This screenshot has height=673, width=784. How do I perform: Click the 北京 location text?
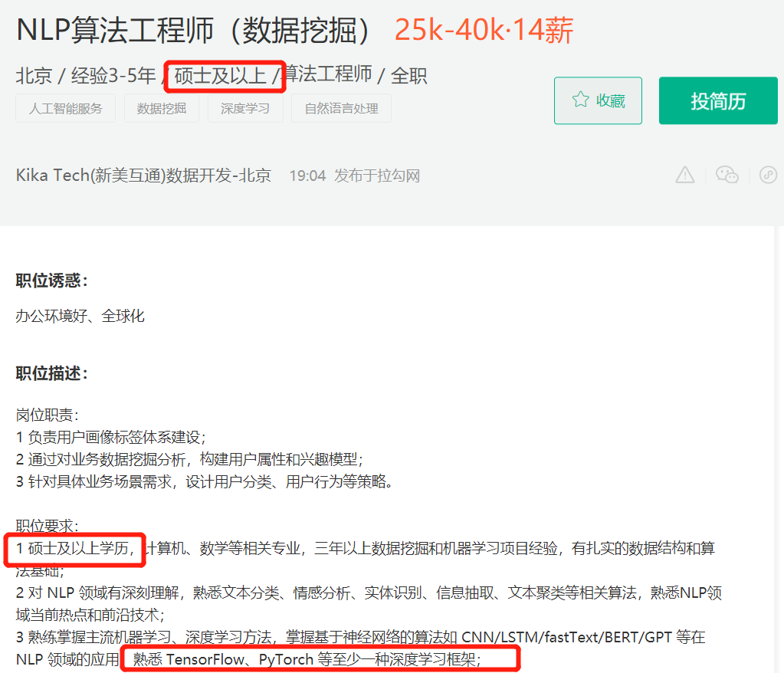[34, 76]
